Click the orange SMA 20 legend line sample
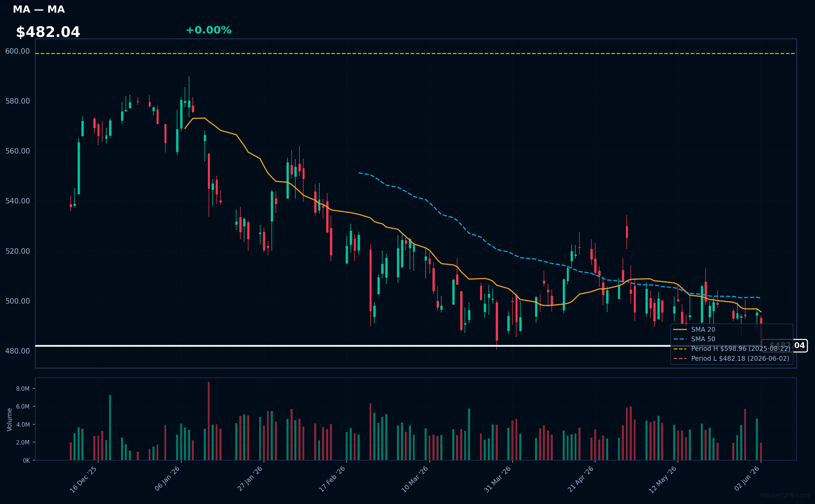 680,330
